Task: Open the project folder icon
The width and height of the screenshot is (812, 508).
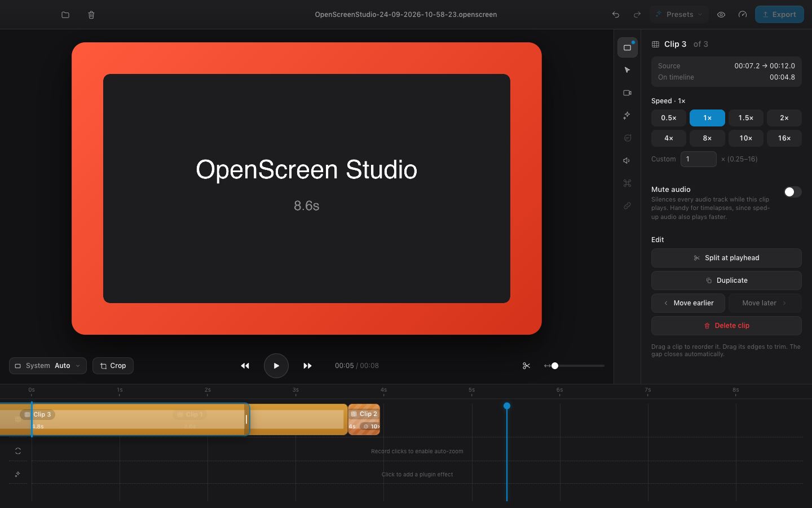Action: [x=65, y=15]
